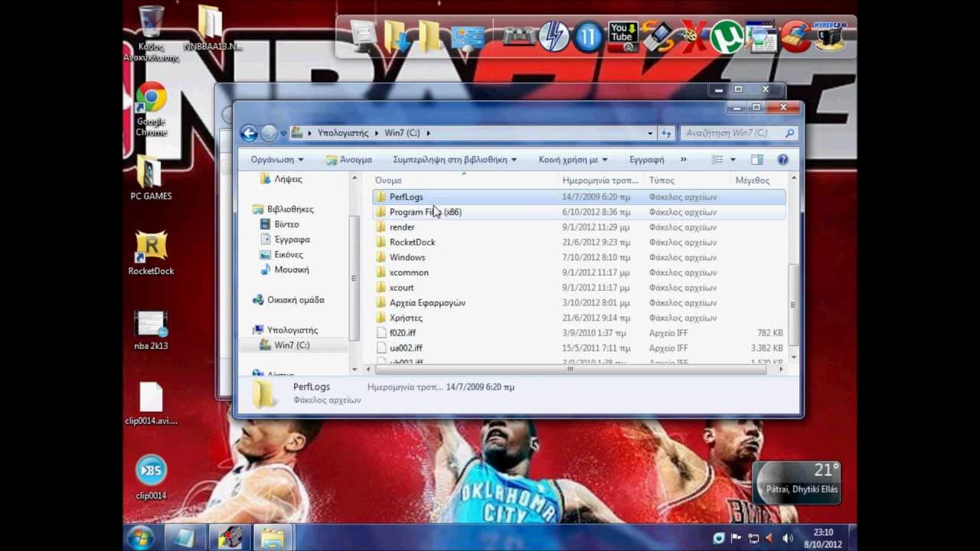The image size is (980, 551).
Task: Click the Explorer forward arrow button
Action: point(269,133)
